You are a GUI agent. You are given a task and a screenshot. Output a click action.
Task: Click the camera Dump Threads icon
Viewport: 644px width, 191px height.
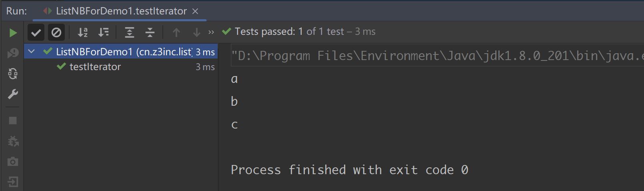(x=13, y=162)
